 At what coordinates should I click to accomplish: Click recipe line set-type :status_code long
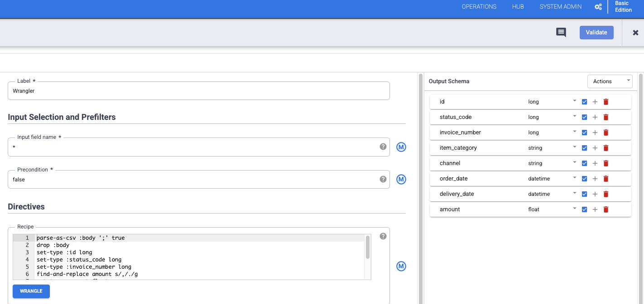click(x=79, y=260)
